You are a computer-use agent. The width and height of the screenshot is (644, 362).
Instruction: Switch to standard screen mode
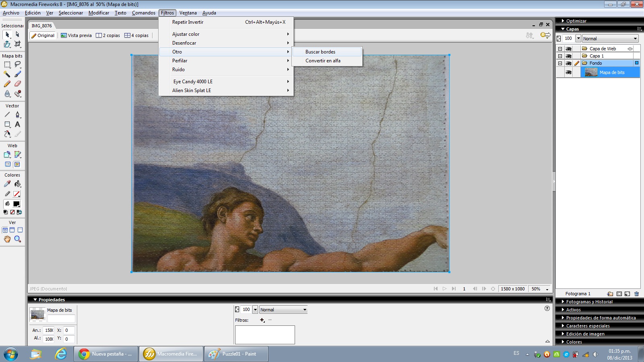point(5,230)
